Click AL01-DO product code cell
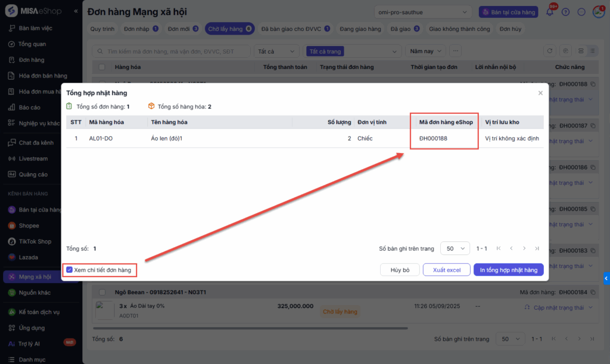 pyautogui.click(x=101, y=138)
